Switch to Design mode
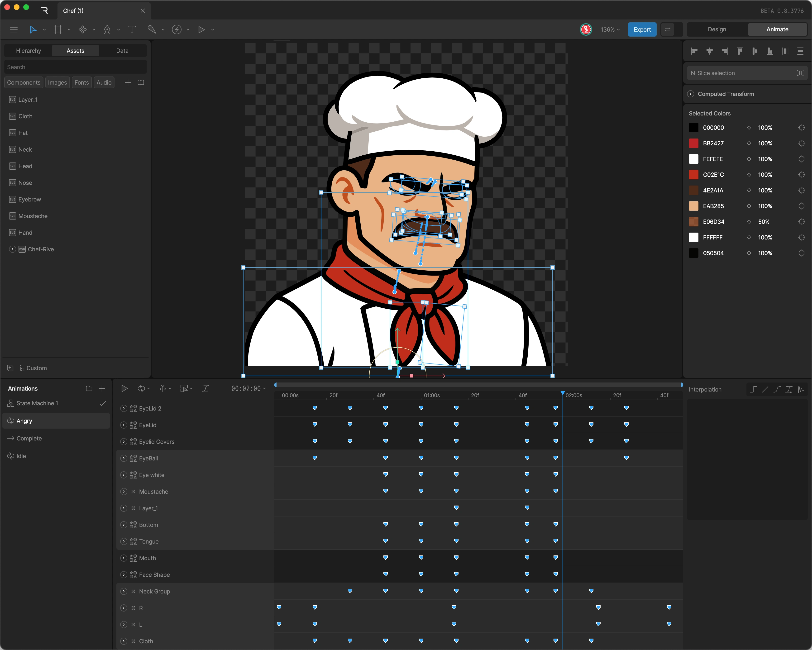812x650 pixels. point(717,29)
